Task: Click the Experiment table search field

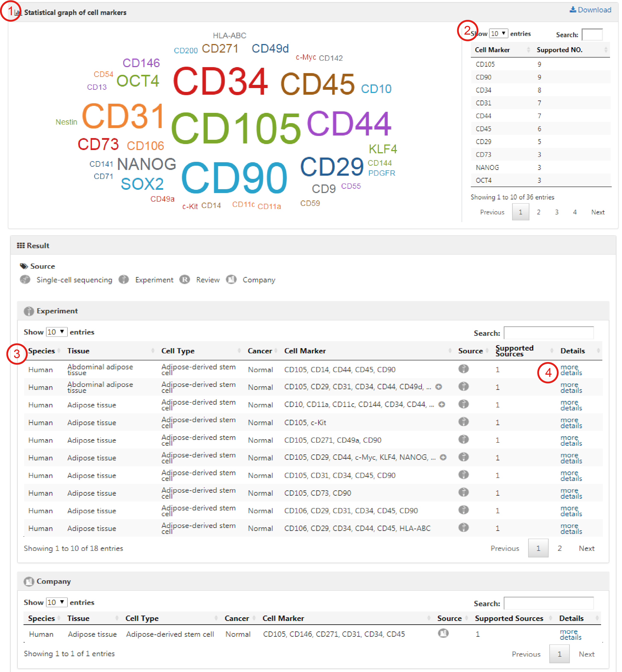Action: [x=549, y=333]
